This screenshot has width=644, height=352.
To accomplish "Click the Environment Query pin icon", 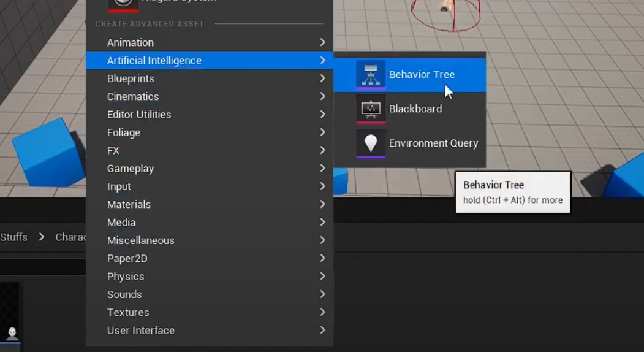I will (x=371, y=143).
